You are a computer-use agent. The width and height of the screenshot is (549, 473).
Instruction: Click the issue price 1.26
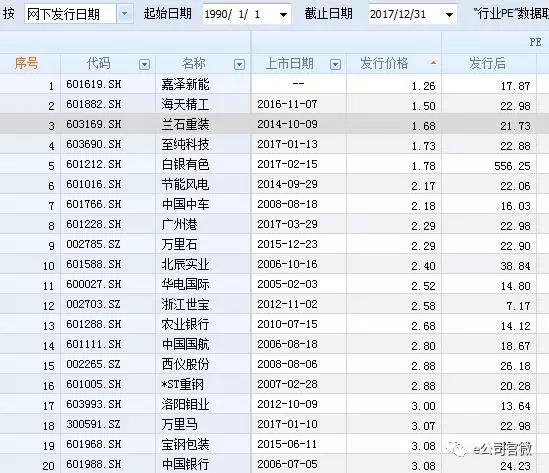pyautogui.click(x=423, y=86)
